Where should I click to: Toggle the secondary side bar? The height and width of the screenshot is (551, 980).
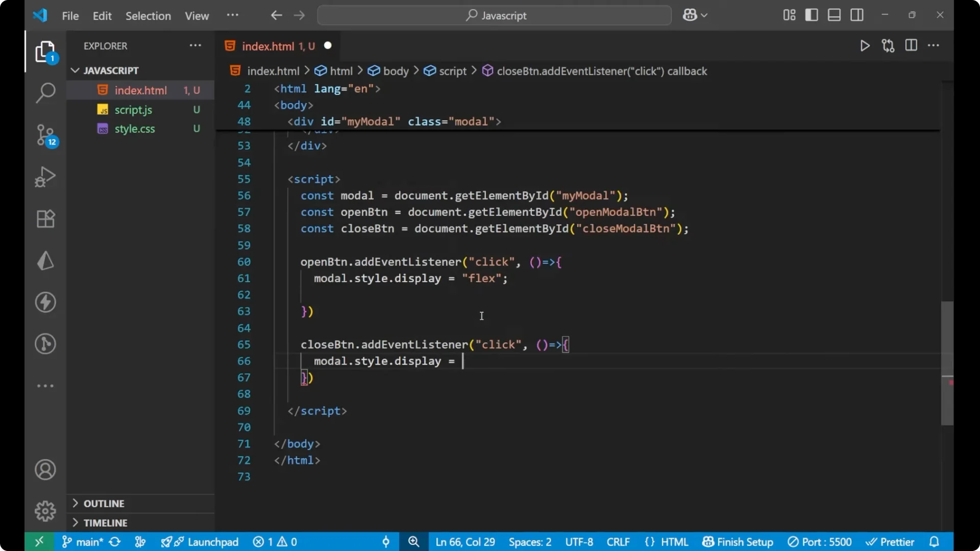[x=857, y=15]
